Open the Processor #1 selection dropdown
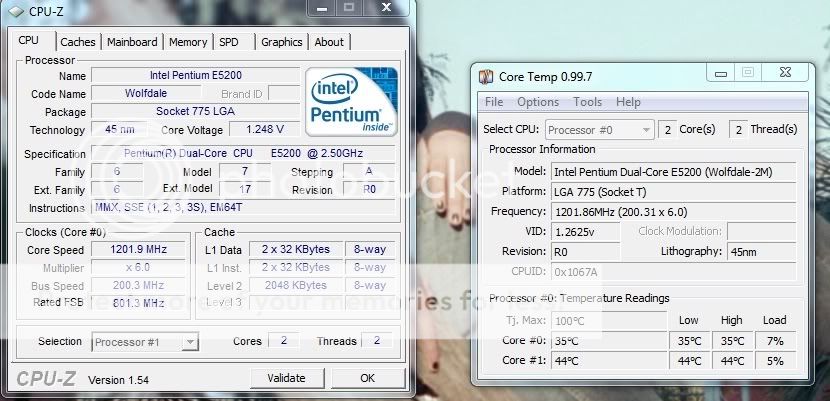 point(145,342)
